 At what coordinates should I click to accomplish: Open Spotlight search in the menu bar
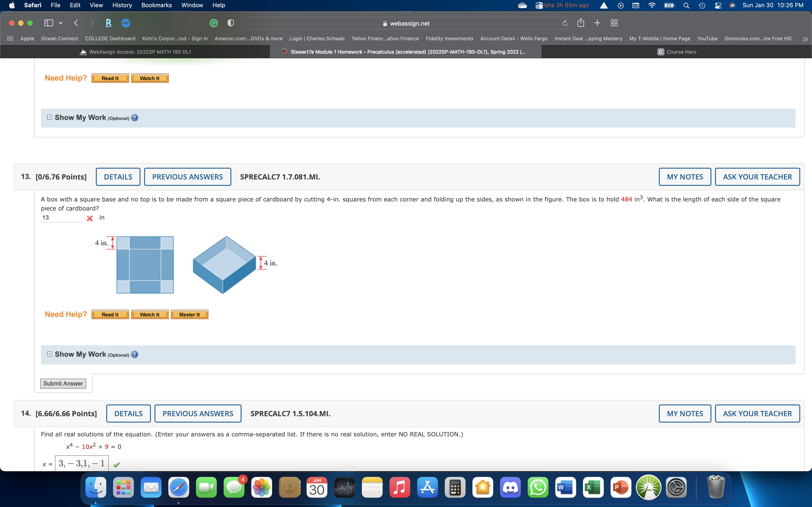(686, 5)
